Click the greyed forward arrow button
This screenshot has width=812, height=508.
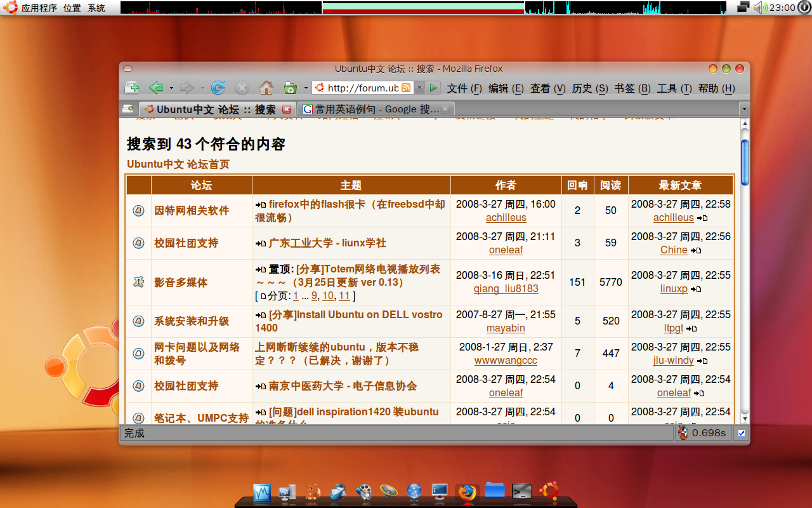pyautogui.click(x=187, y=88)
